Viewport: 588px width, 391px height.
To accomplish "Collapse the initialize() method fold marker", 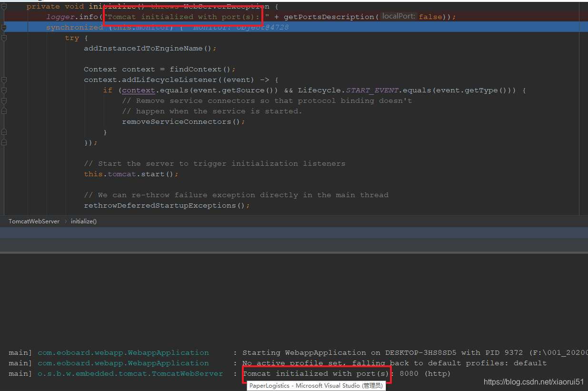I will tap(4, 7).
